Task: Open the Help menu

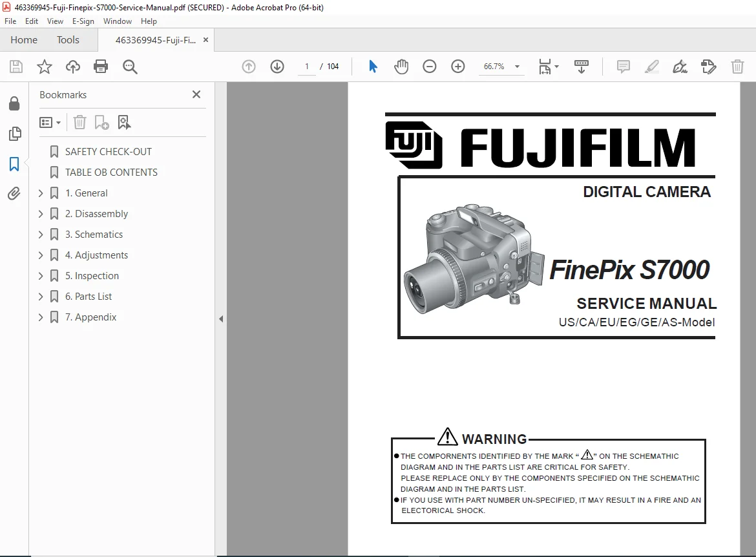Action: 149,21
